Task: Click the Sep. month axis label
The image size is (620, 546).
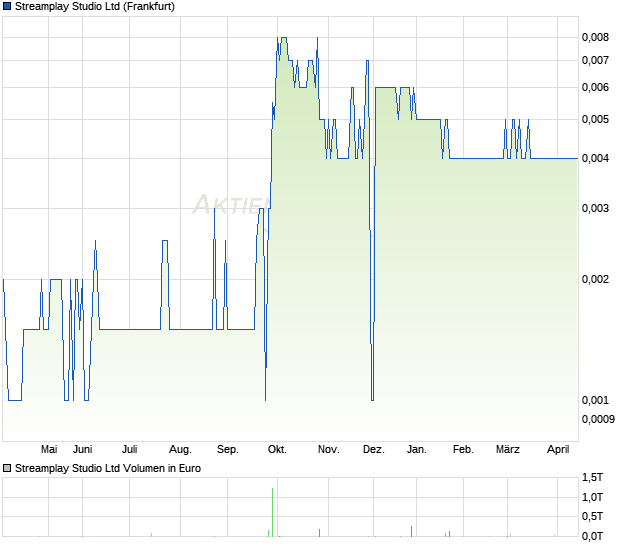Action: click(228, 450)
